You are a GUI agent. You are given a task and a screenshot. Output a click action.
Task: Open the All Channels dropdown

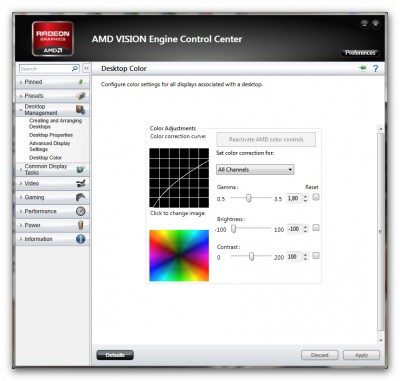click(255, 170)
